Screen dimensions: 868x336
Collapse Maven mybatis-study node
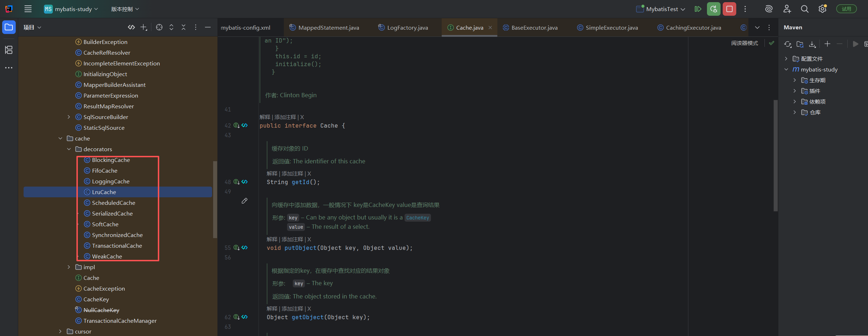click(786, 69)
